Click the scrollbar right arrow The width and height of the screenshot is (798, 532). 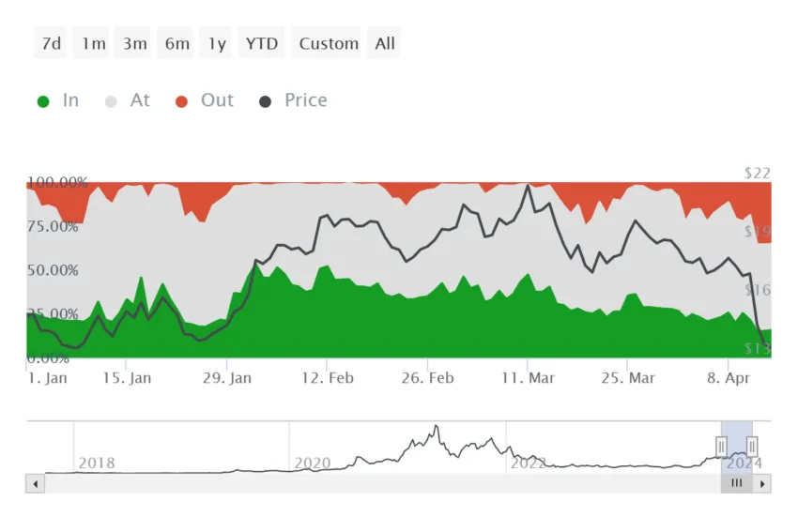762,484
